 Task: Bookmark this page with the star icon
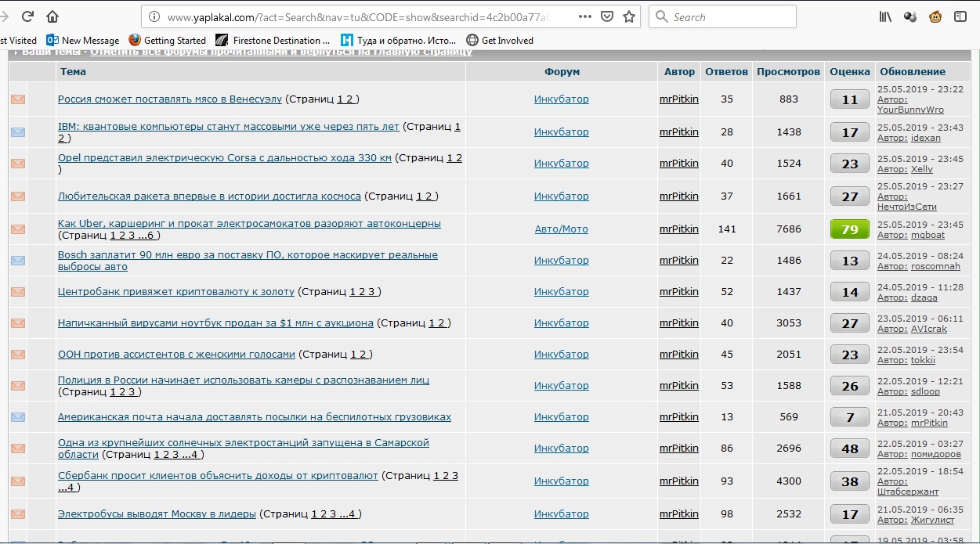[x=629, y=16]
